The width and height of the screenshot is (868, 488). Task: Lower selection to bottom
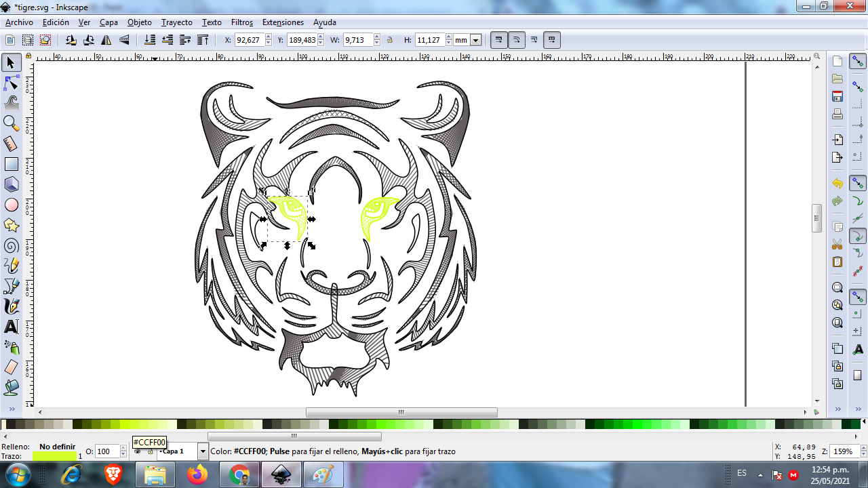coord(150,40)
